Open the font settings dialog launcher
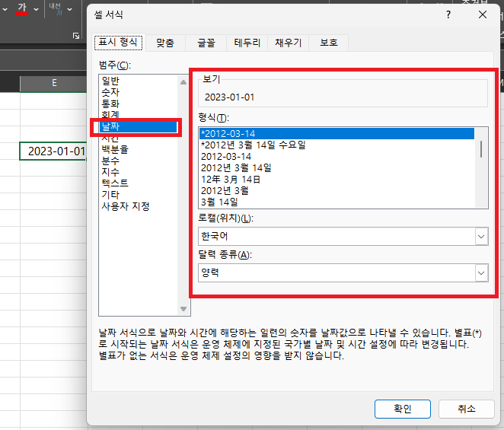This screenshot has width=504, height=430. tap(76, 36)
